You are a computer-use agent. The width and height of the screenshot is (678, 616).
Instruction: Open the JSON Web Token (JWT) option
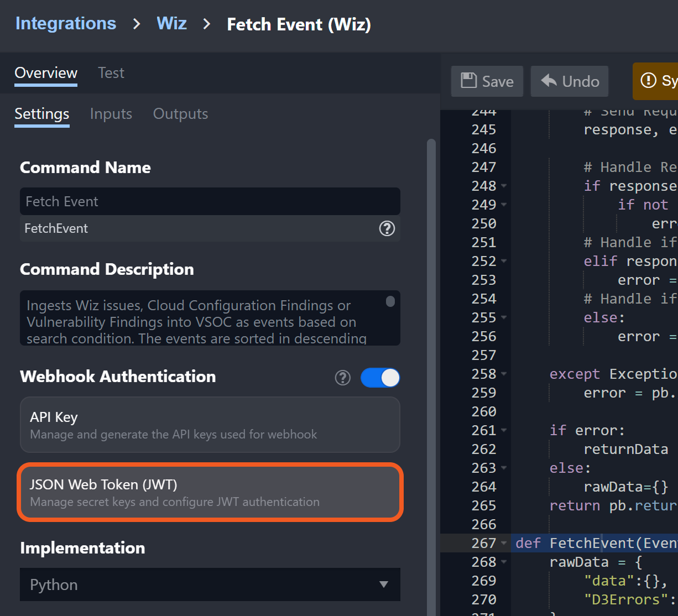click(210, 492)
